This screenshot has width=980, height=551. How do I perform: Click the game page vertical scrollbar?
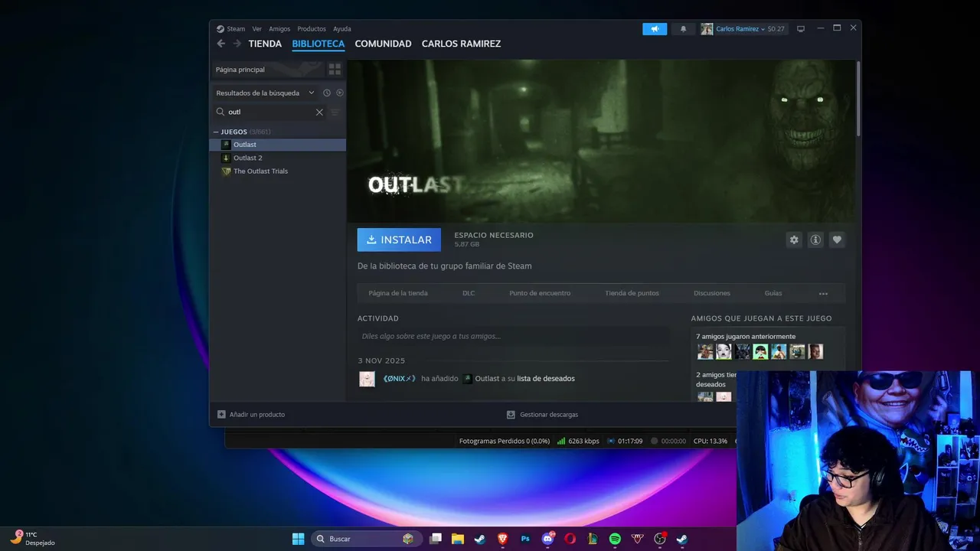857,98
